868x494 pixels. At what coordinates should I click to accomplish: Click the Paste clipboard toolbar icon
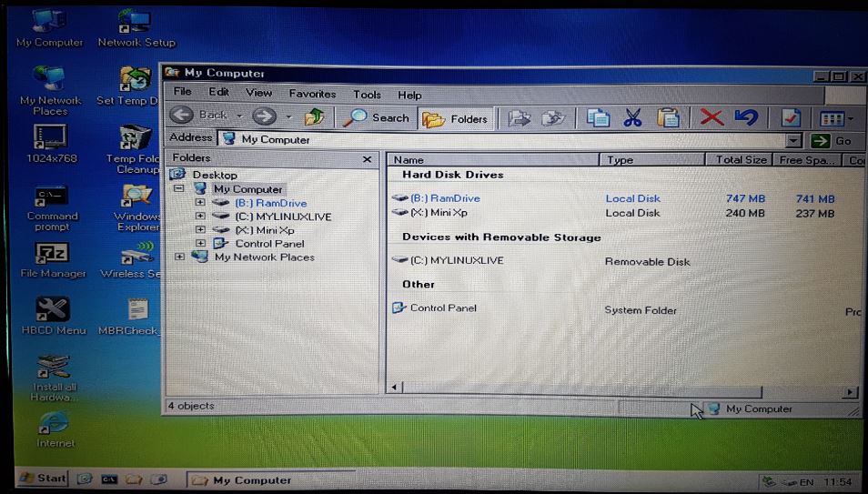tap(668, 118)
